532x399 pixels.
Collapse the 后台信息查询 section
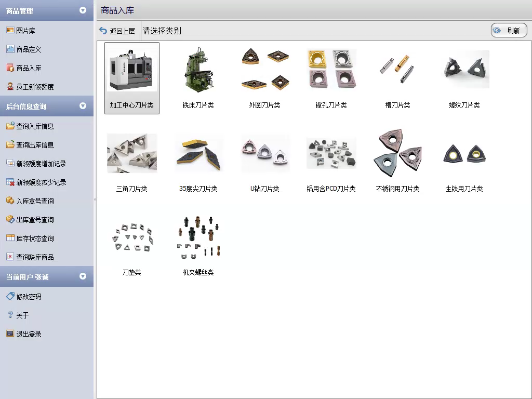(83, 106)
